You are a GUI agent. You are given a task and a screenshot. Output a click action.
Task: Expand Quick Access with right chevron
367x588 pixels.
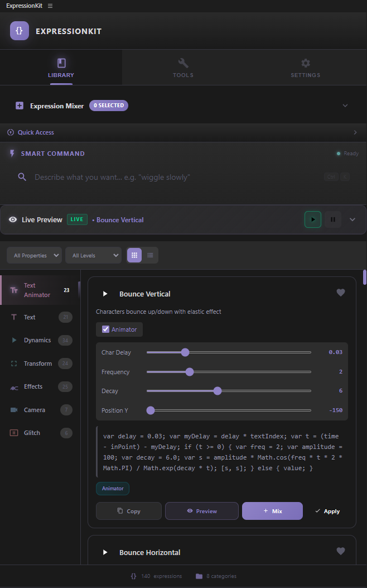tap(355, 132)
